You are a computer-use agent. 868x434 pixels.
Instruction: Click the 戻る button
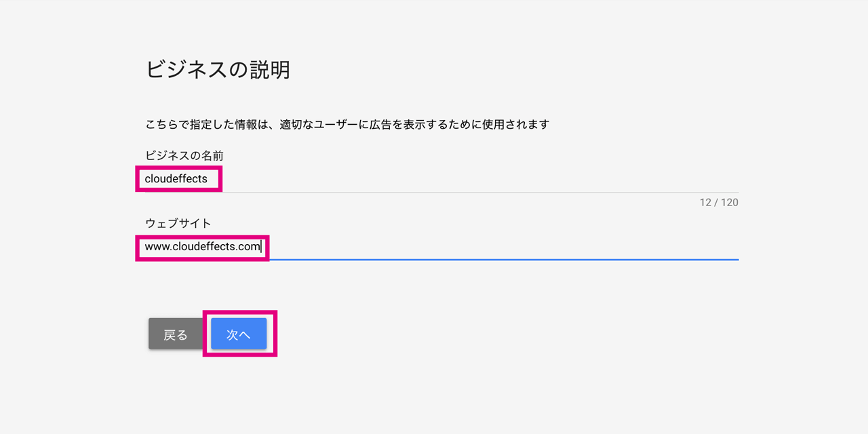(x=176, y=334)
